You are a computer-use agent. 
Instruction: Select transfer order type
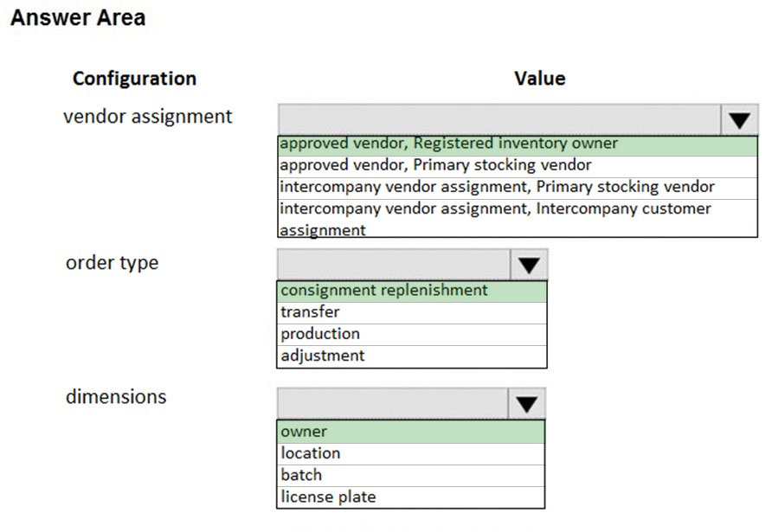412,312
